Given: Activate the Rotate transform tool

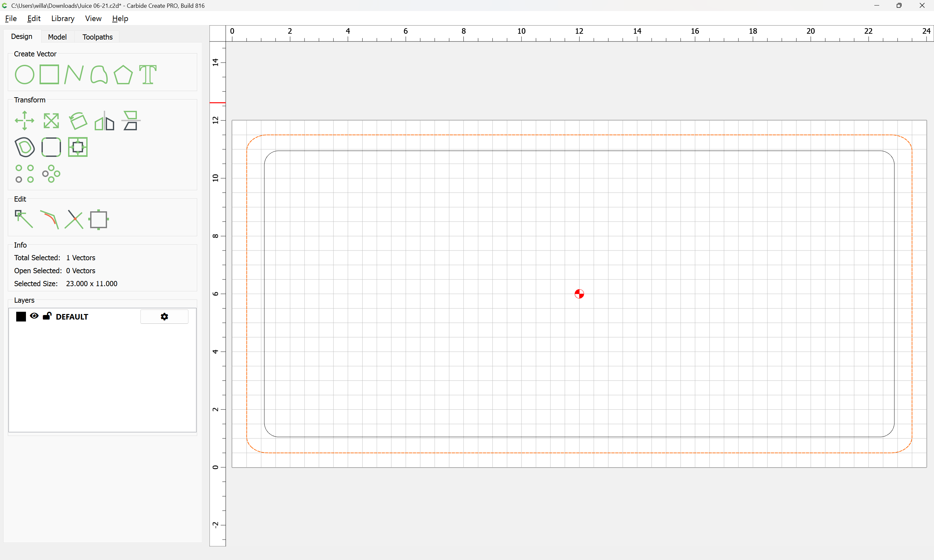Looking at the screenshot, I should (x=78, y=120).
